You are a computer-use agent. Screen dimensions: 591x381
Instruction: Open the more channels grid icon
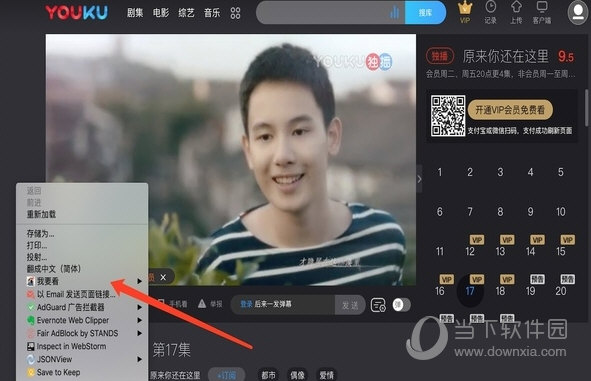(235, 13)
